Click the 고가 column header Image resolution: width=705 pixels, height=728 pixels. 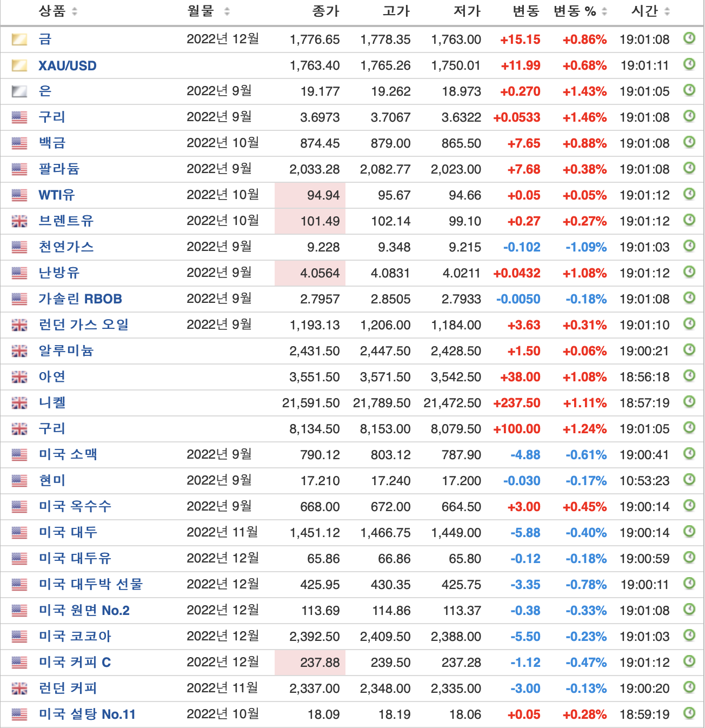tap(396, 11)
